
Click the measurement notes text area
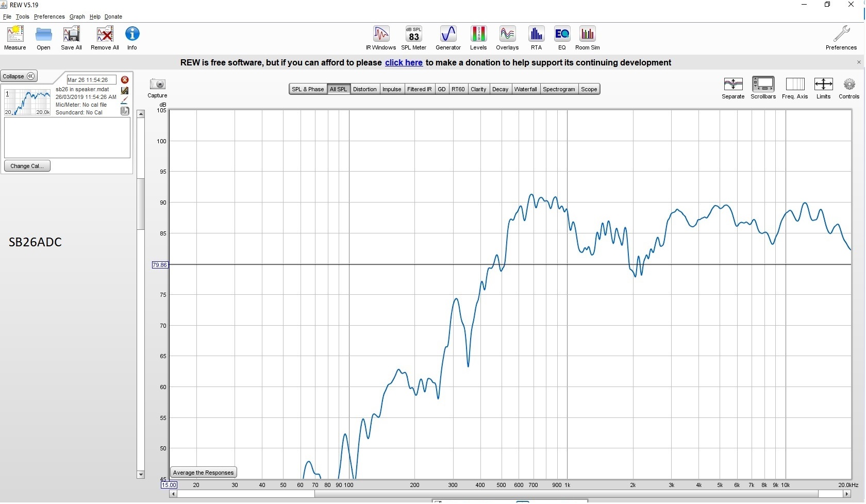tap(67, 138)
